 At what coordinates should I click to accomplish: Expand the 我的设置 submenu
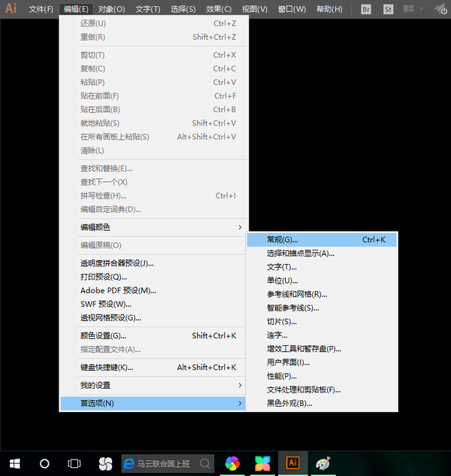click(x=153, y=385)
